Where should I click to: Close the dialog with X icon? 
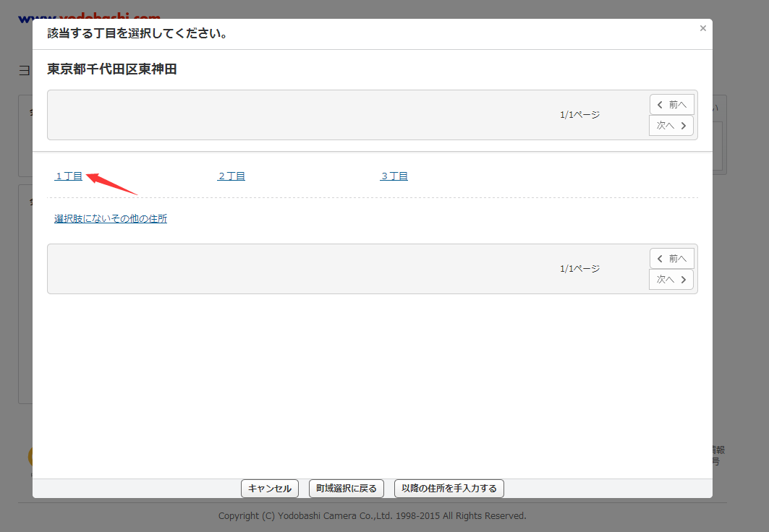[702, 28]
